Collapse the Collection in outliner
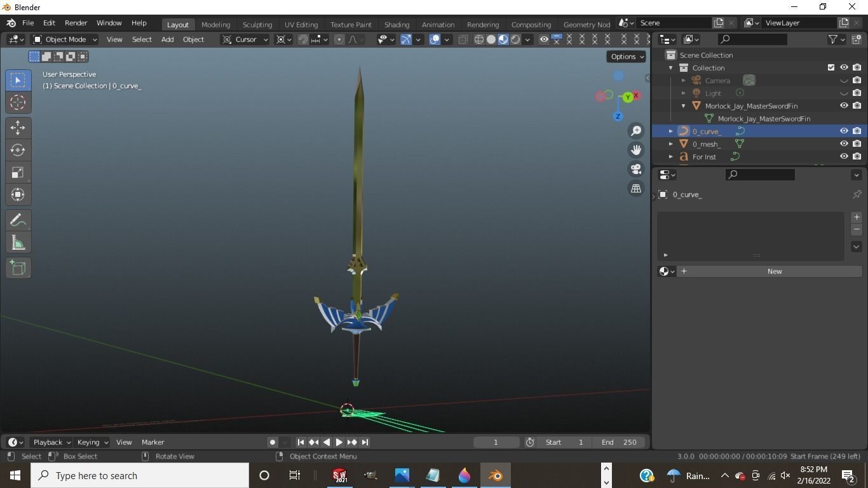 coord(670,67)
